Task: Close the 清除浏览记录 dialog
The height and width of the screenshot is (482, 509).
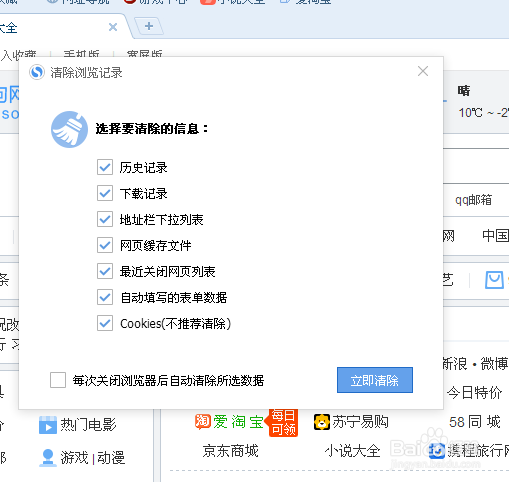Action: [x=423, y=71]
